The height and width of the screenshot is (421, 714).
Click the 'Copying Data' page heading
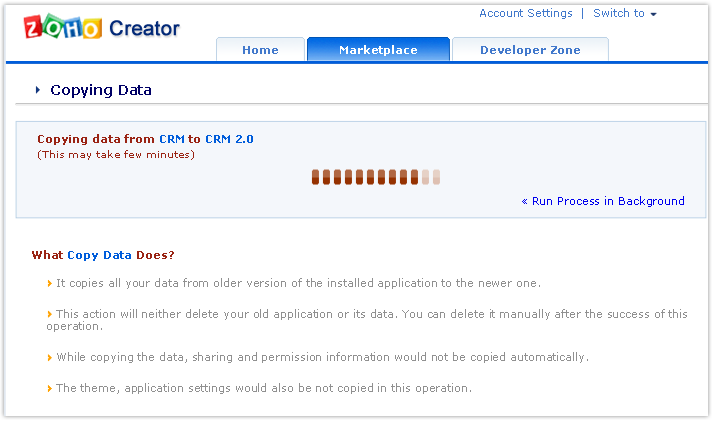tap(101, 90)
